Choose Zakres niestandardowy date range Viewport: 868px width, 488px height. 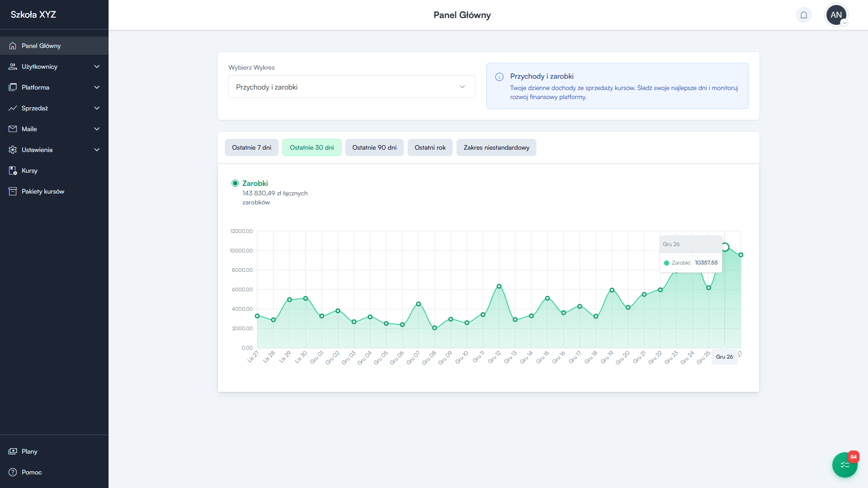(x=496, y=147)
